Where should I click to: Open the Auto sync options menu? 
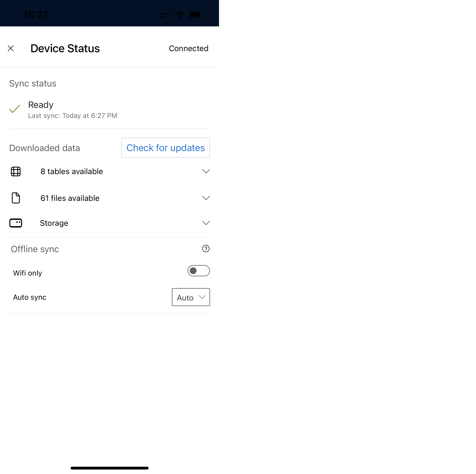click(191, 297)
